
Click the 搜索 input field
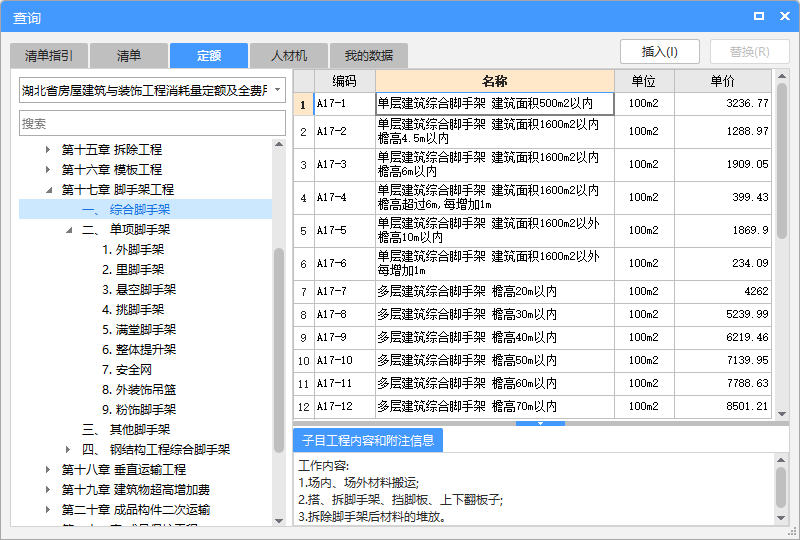(x=152, y=124)
